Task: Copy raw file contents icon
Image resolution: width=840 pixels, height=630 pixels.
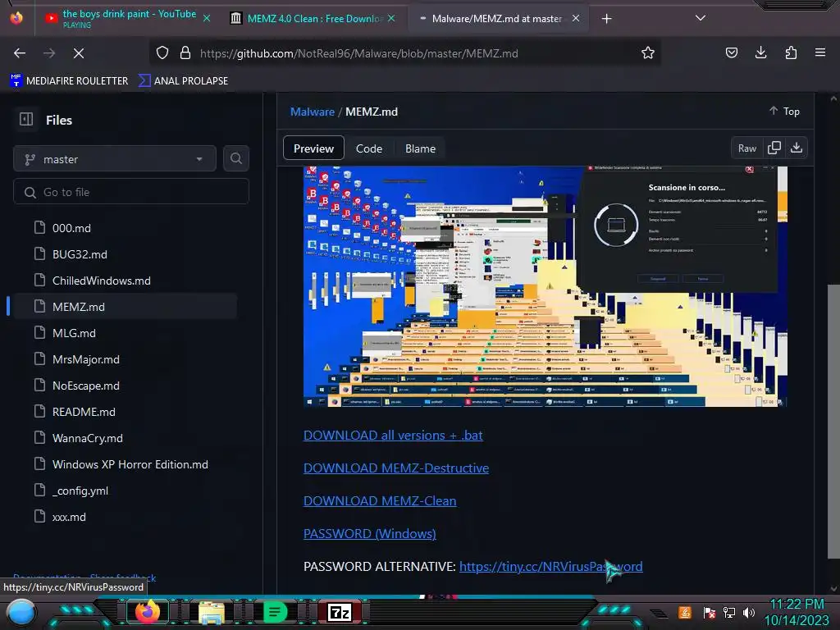Action: tap(774, 148)
